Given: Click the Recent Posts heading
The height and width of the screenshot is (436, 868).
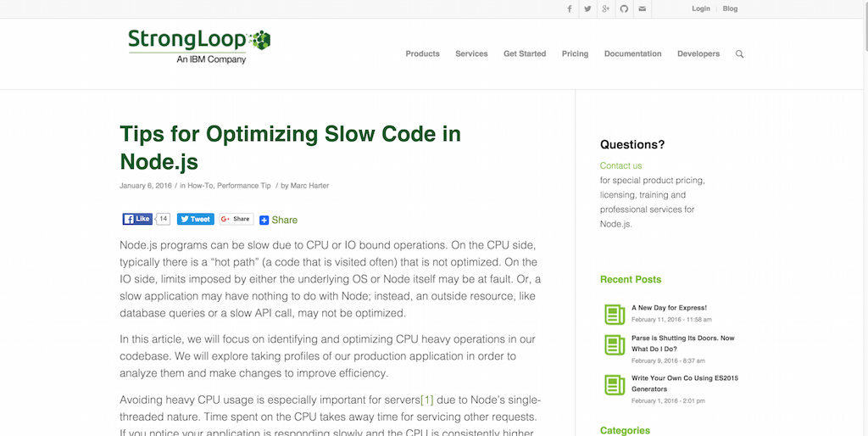Looking at the screenshot, I should click(631, 279).
